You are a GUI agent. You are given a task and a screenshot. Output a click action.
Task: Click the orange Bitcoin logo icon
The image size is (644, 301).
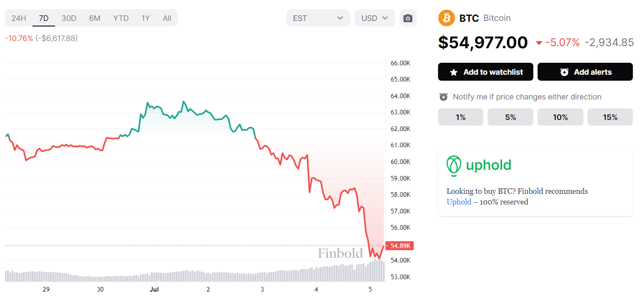point(447,18)
